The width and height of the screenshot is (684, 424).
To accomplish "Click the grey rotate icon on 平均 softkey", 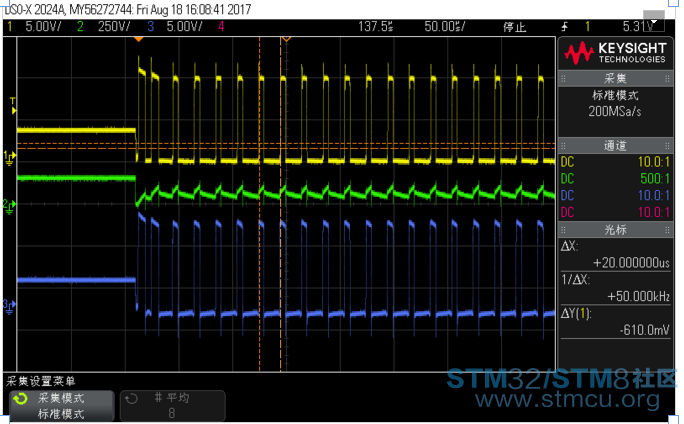I will [x=131, y=399].
